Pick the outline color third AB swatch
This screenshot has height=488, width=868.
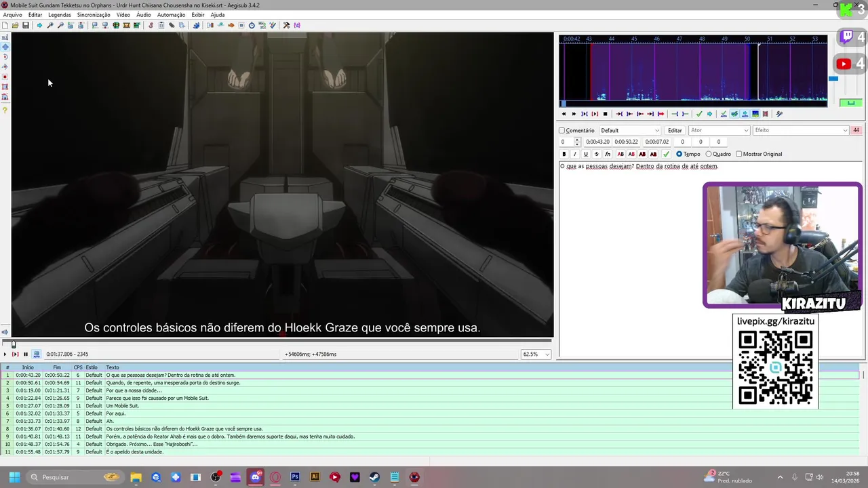click(642, 154)
